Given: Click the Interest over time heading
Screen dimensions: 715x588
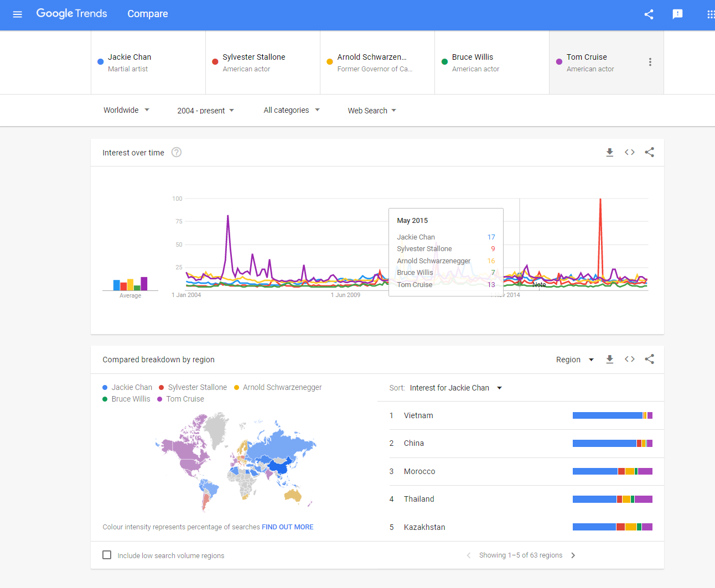Looking at the screenshot, I should [x=133, y=153].
